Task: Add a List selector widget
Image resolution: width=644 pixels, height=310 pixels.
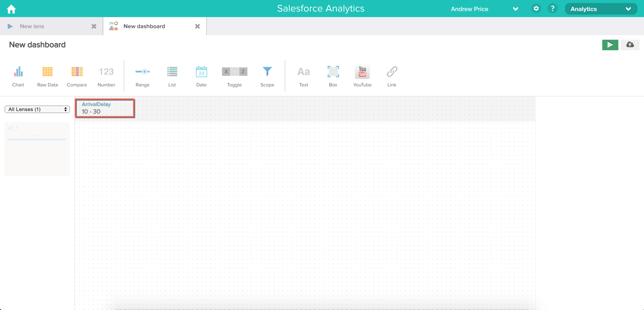Action: click(x=172, y=76)
